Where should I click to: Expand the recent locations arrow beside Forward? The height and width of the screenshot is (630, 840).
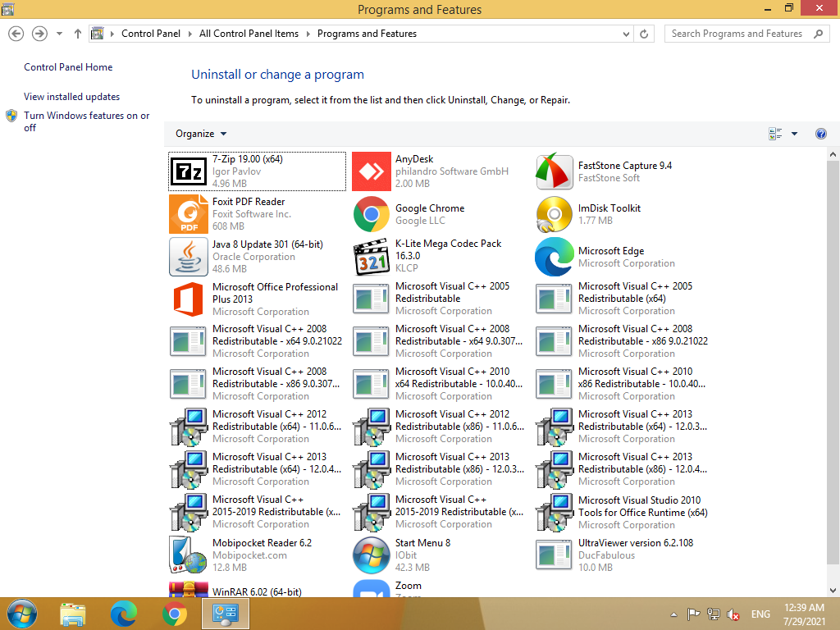[x=59, y=34]
